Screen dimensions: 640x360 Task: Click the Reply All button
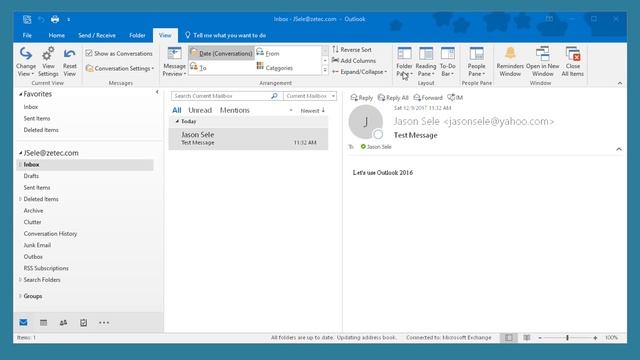tap(393, 98)
